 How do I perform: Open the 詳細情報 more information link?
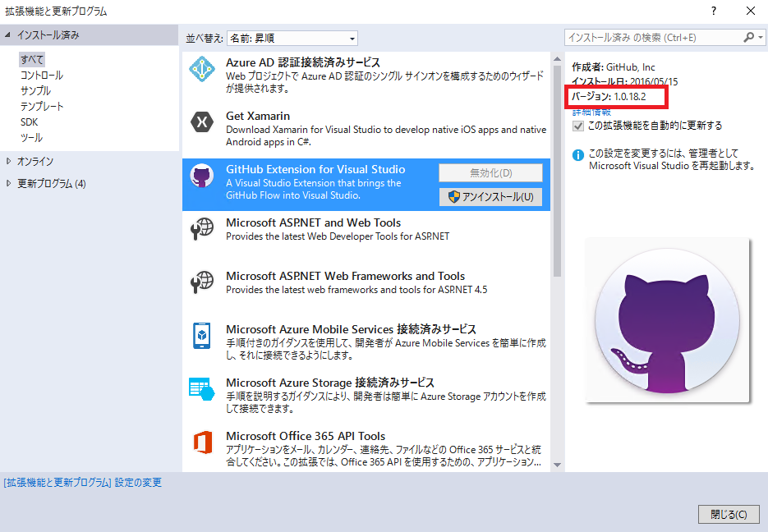591,112
